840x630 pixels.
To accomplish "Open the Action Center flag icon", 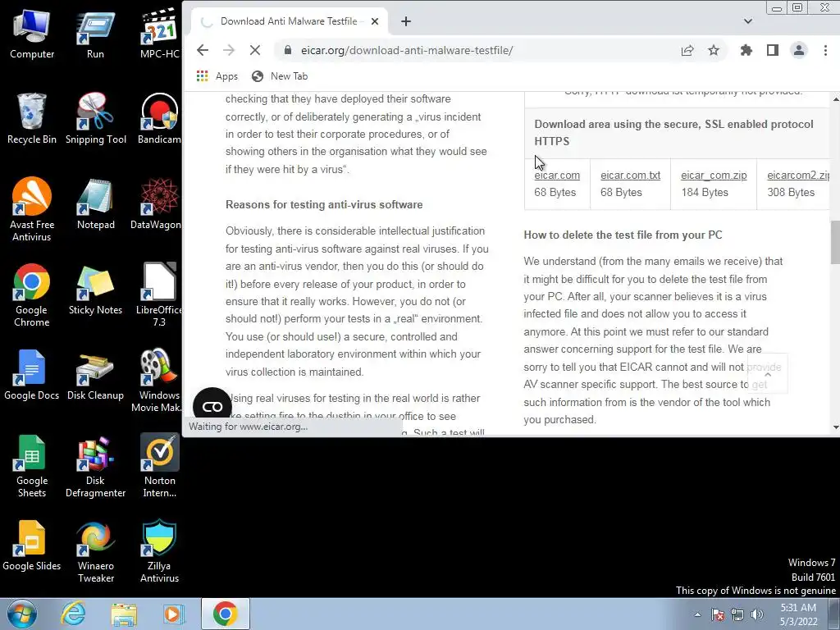I will tap(718, 614).
